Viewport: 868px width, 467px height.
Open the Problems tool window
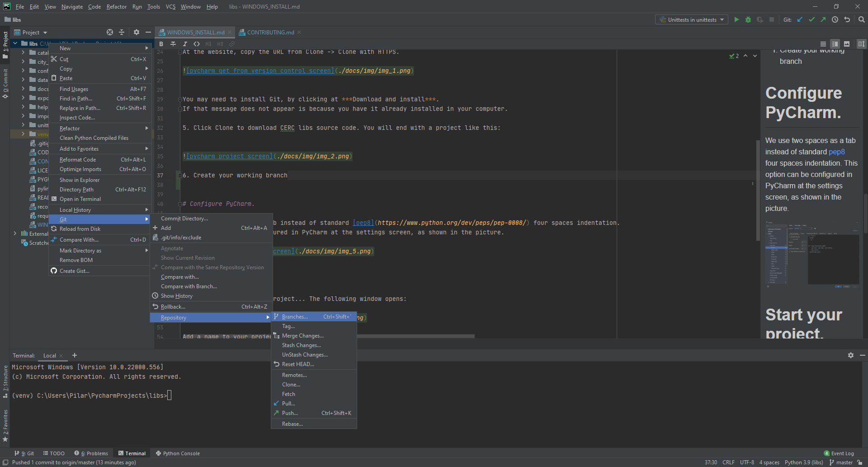coord(91,453)
